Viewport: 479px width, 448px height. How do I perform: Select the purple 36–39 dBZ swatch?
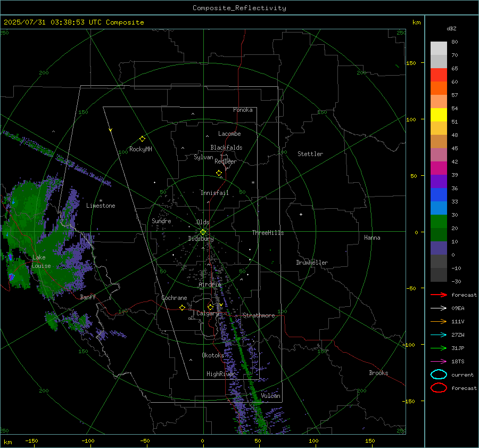click(439, 181)
